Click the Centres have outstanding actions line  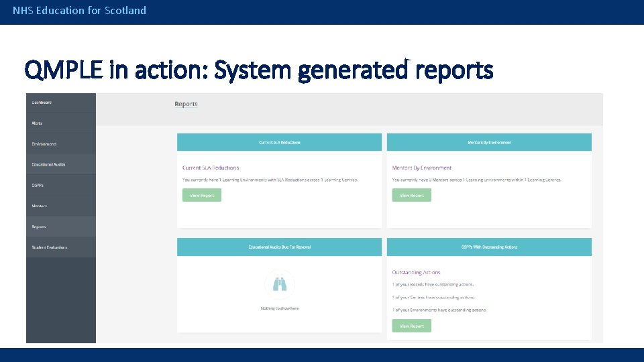(x=433, y=297)
